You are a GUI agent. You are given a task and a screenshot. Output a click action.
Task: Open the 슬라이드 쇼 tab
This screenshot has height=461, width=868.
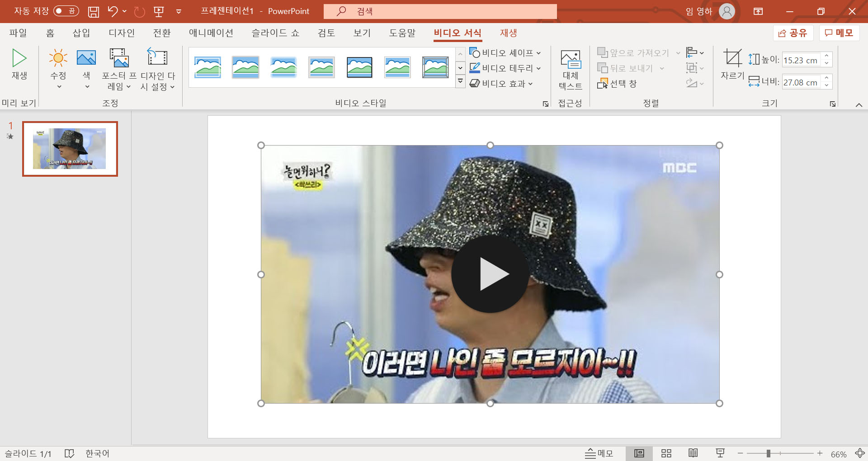pos(275,33)
